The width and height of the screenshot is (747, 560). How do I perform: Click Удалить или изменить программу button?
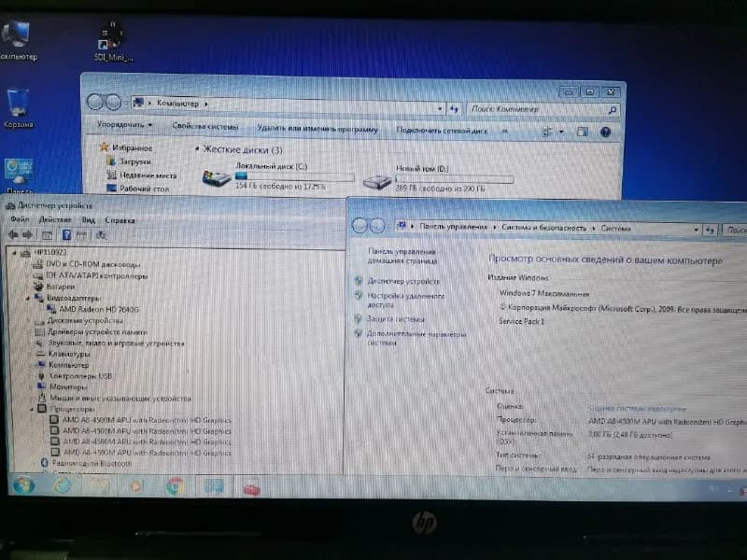pyautogui.click(x=317, y=129)
